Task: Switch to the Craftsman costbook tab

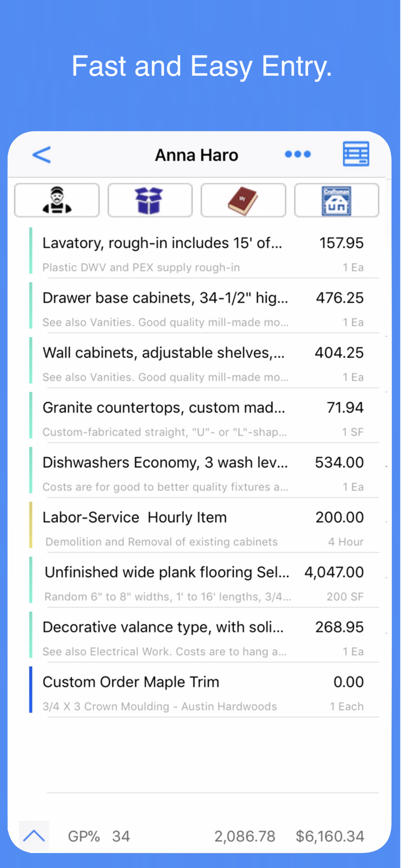Action: pyautogui.click(x=336, y=200)
